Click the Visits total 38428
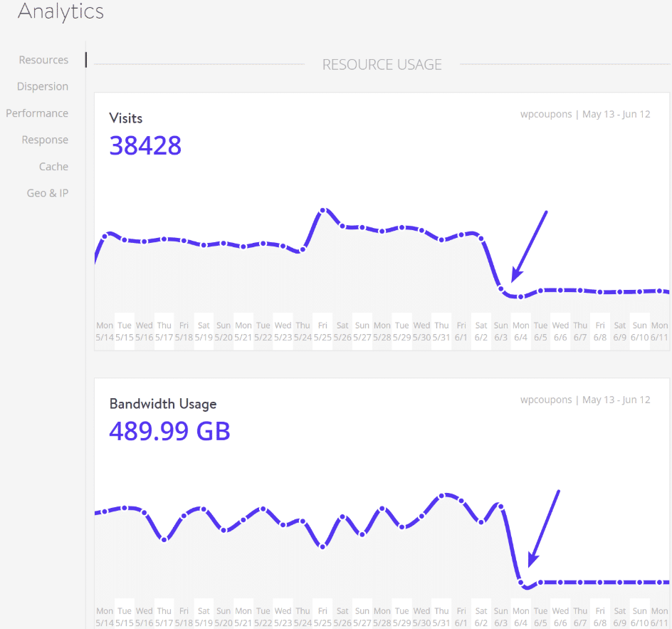Screen dimensions: 672x629 coord(145,145)
